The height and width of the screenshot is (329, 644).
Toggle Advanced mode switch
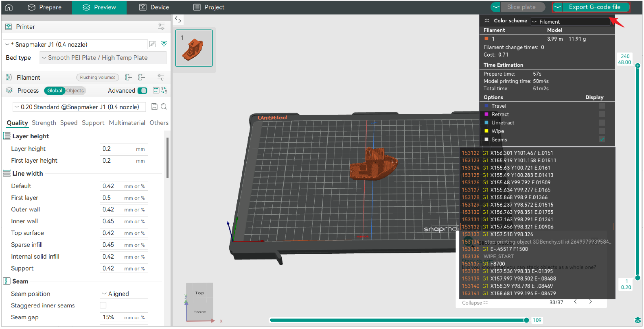(x=142, y=91)
